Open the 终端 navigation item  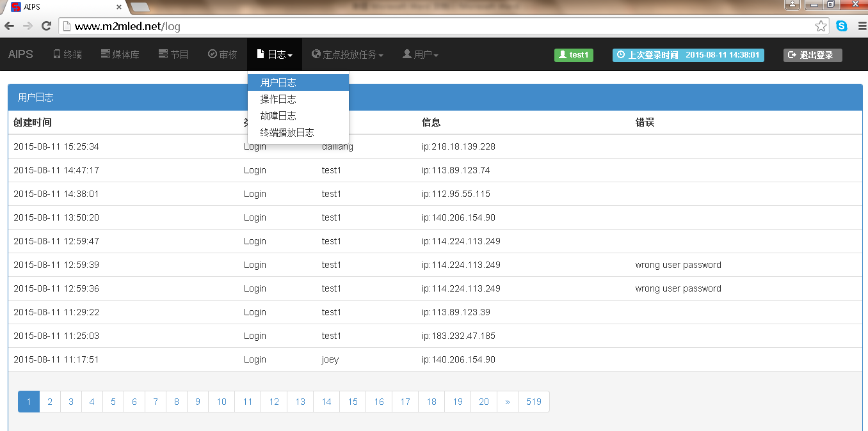pos(67,54)
